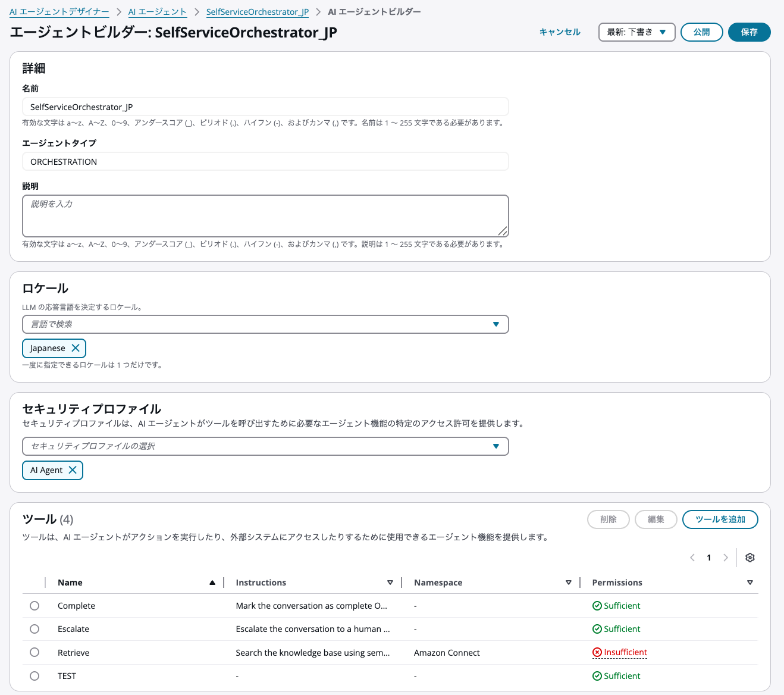The image size is (784, 695).
Task: Open the table preferences gear icon
Action: click(749, 558)
